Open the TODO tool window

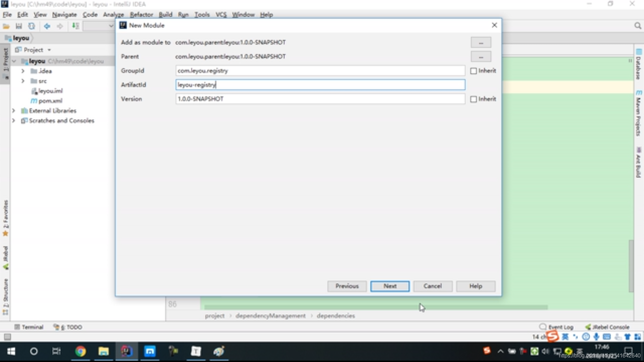[68, 327]
